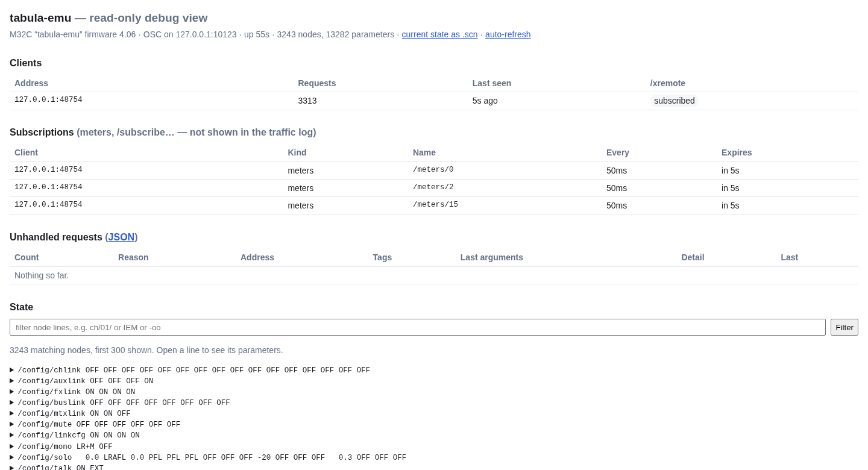Open the Unhandled requests JSON link

click(121, 237)
